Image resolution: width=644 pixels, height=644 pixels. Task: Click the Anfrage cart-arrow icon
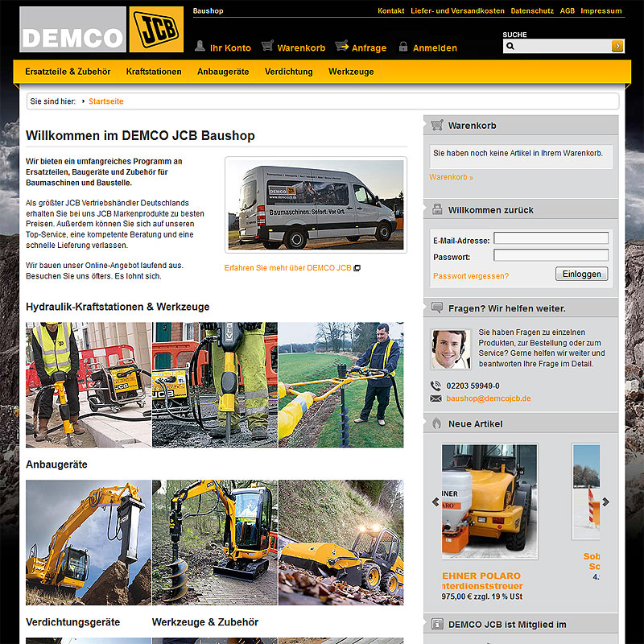tap(341, 45)
